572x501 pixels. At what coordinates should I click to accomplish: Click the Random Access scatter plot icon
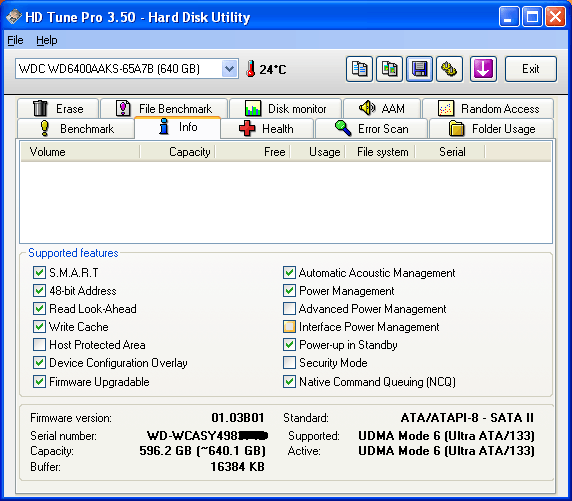[x=446, y=108]
